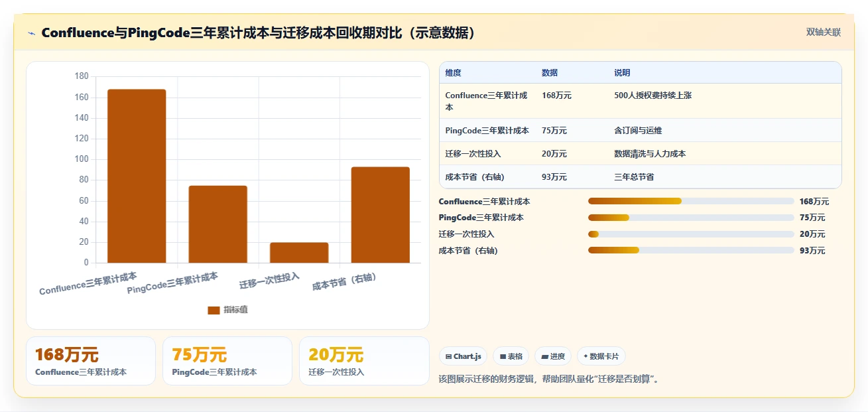
Task: Click the 75万元 value beside the progress bar
Action: 812,218
